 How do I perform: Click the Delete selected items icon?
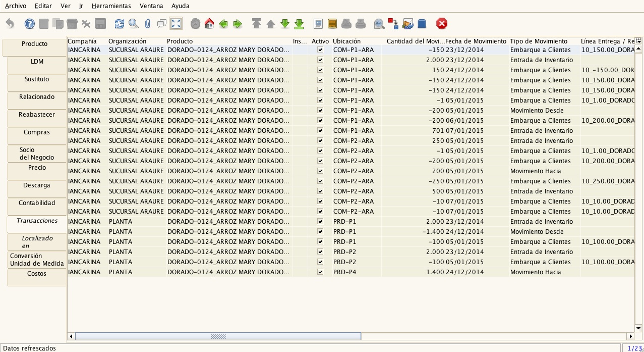(86, 24)
